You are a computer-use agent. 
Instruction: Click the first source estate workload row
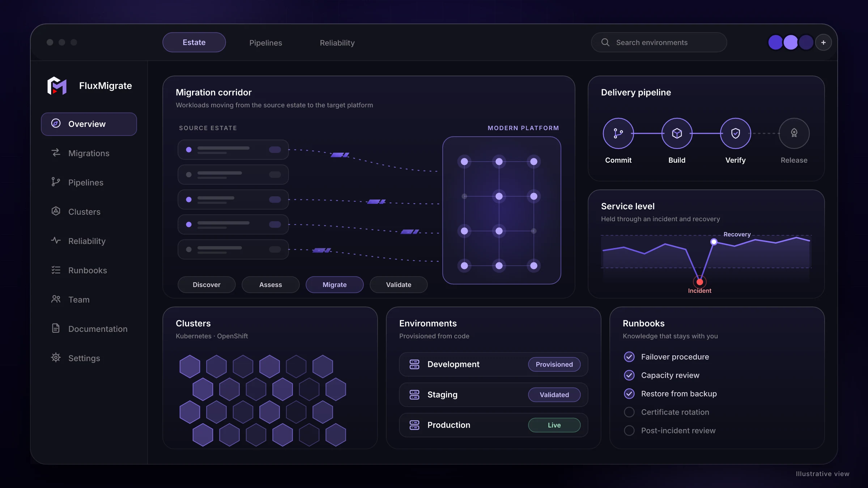point(233,150)
